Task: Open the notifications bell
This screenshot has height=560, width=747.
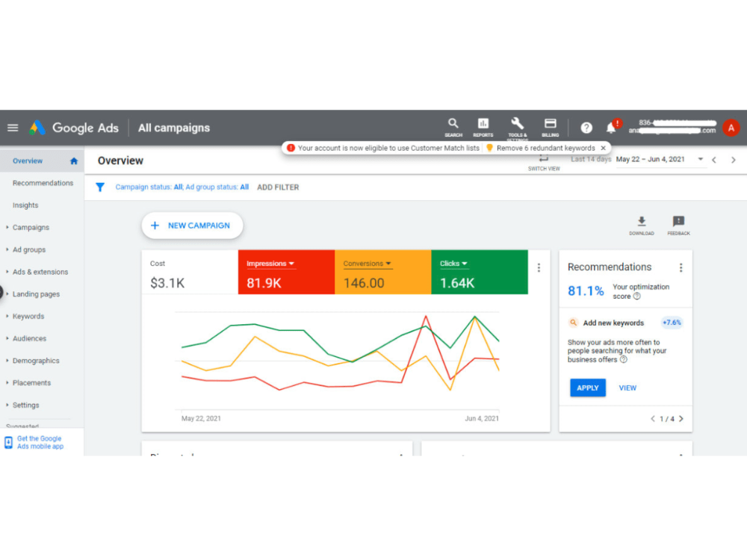Action: (611, 128)
